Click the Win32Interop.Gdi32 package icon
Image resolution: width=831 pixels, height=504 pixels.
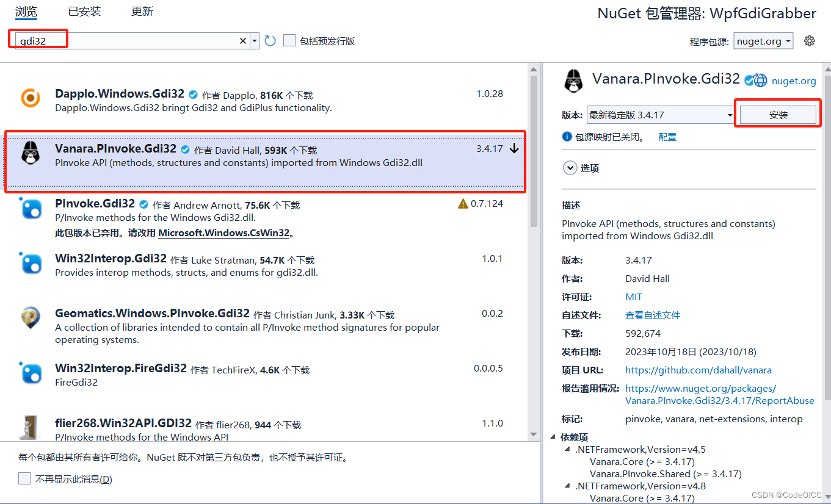(x=31, y=263)
